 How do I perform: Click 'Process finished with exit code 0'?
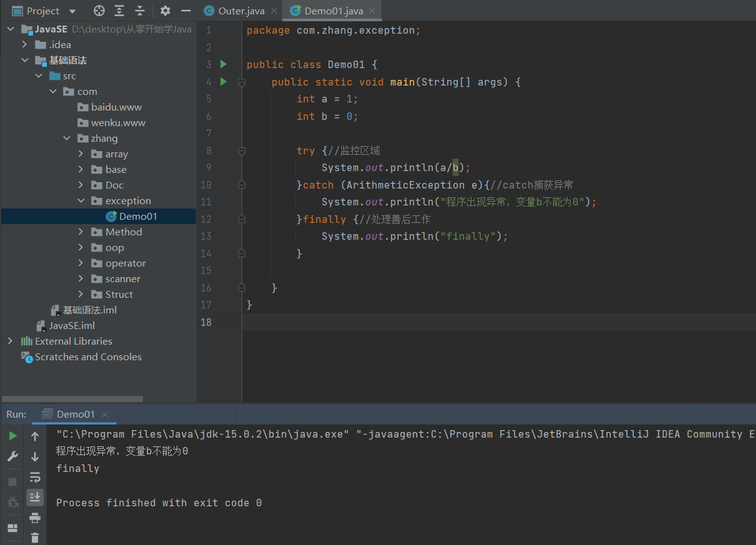click(x=159, y=503)
